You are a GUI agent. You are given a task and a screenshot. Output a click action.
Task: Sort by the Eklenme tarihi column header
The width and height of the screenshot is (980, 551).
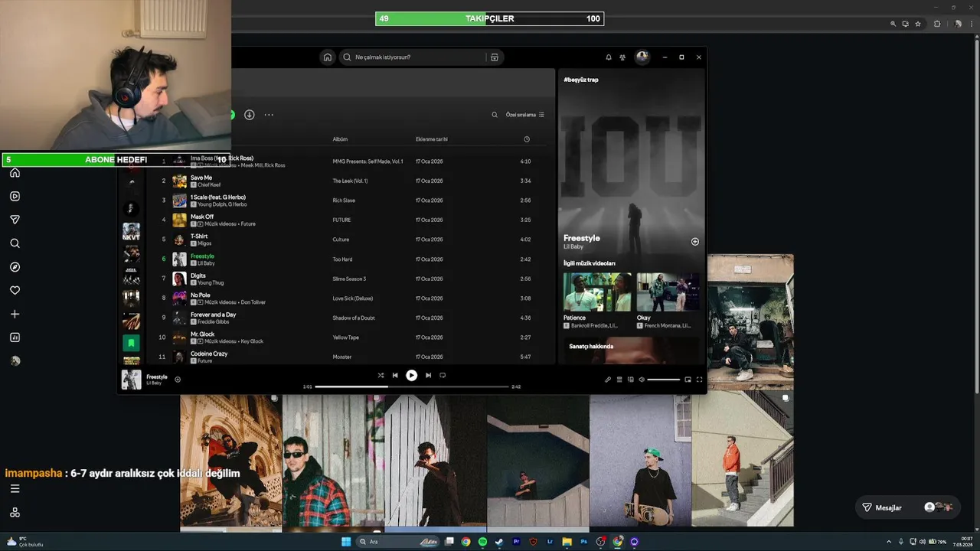pyautogui.click(x=432, y=139)
